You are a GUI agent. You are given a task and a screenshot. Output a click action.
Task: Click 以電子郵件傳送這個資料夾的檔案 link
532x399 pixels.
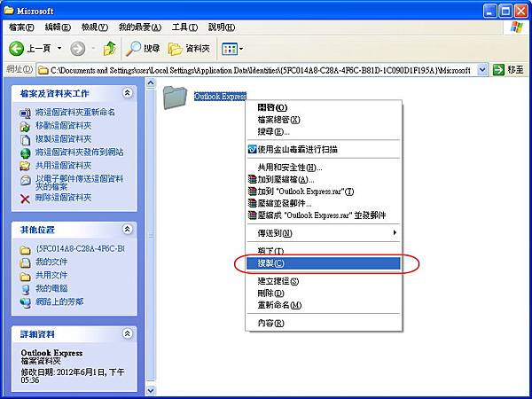[80, 183]
